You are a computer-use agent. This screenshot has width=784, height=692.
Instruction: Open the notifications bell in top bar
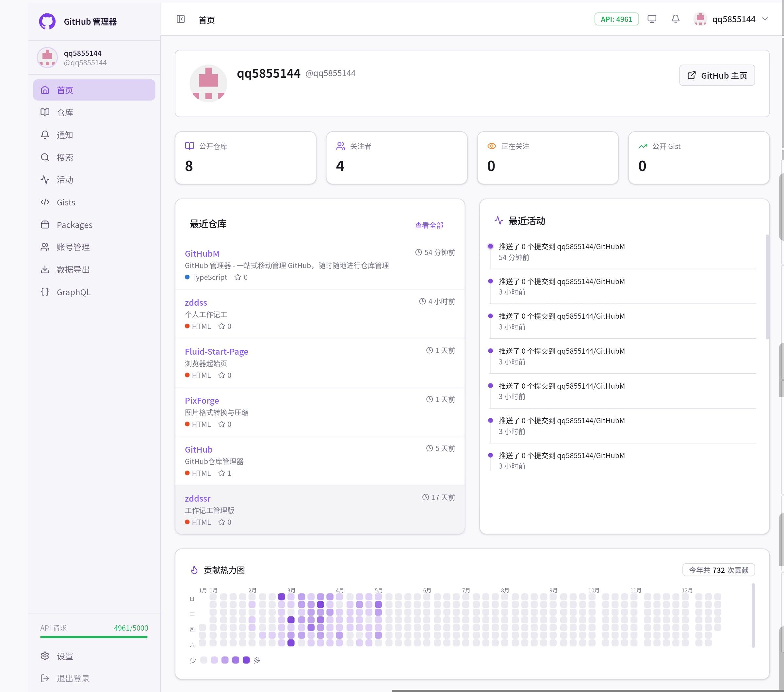tap(676, 19)
